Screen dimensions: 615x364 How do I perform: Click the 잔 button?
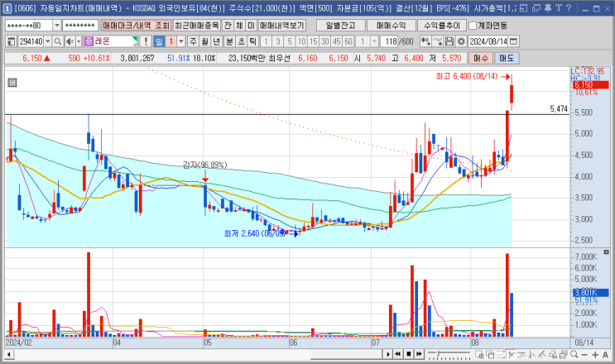tap(228, 26)
